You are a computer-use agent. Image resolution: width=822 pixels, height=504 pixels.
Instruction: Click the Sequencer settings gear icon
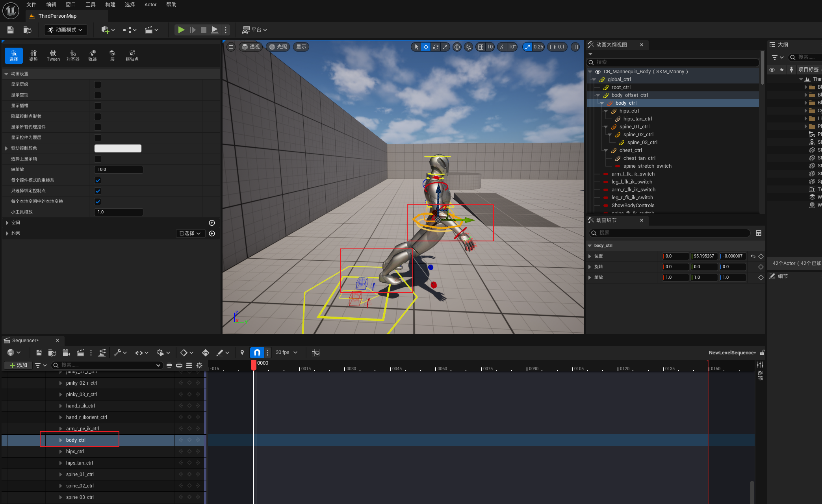(x=199, y=365)
